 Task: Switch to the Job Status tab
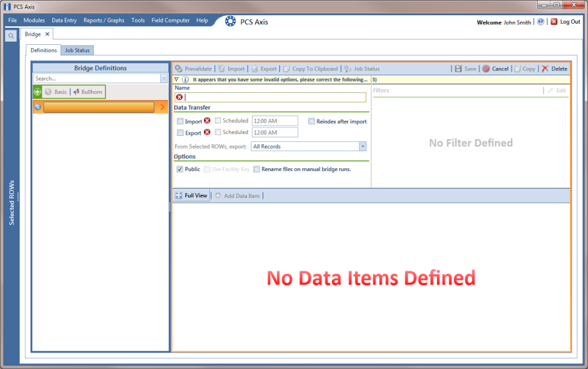click(77, 50)
